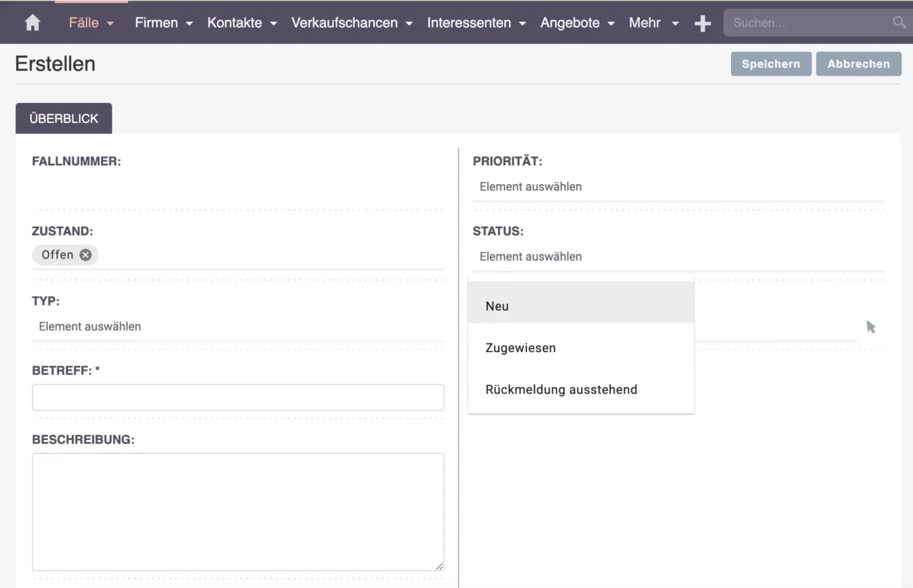This screenshot has width=913, height=588.
Task: Expand the Mehr menu chevron
Action: point(674,23)
